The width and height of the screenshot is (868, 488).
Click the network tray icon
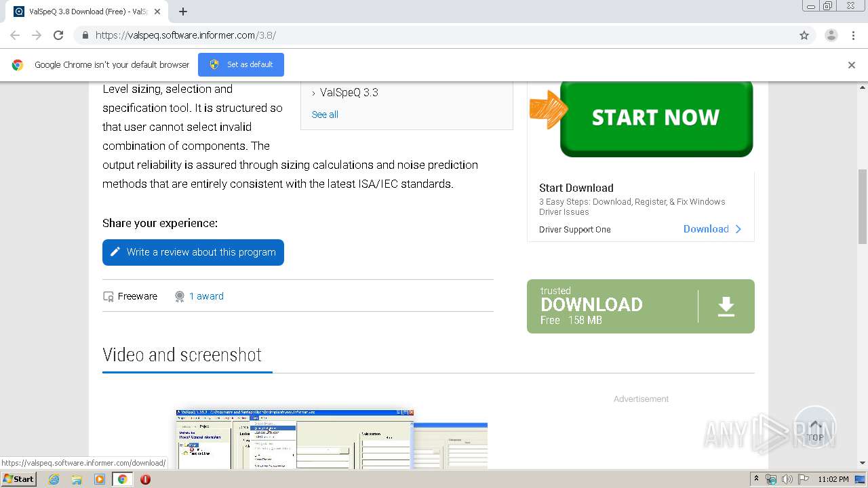coord(771,479)
